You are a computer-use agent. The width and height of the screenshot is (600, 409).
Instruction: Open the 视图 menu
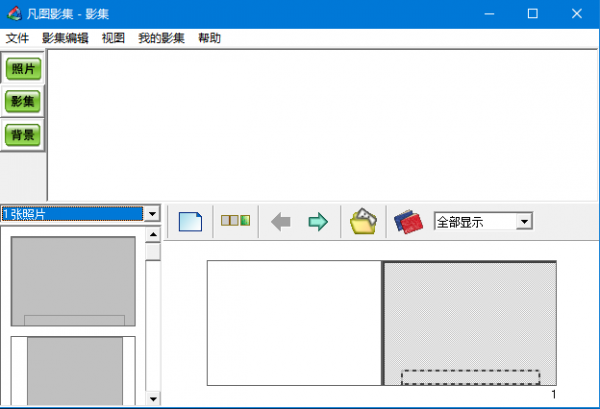tap(113, 38)
